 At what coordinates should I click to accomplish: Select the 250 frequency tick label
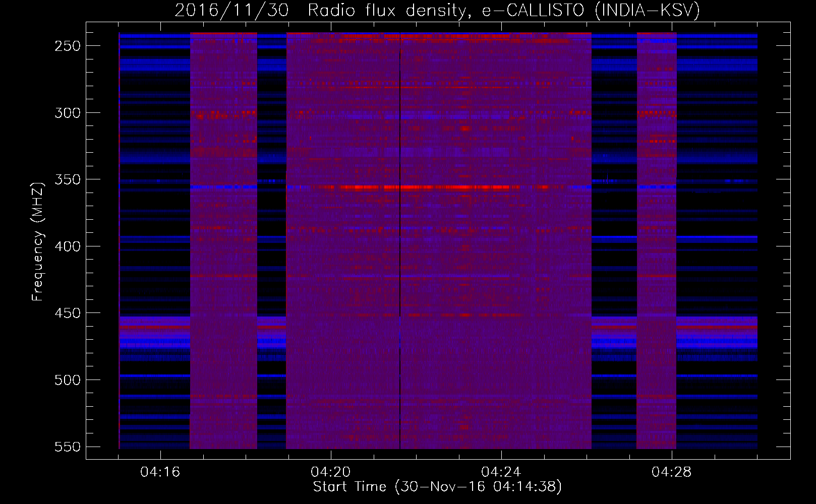[68, 46]
